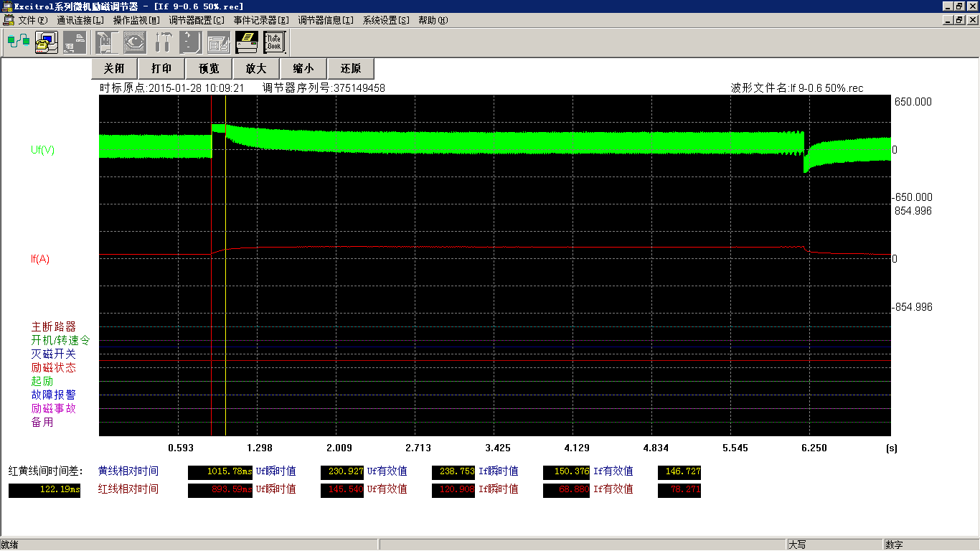980x551 pixels.
Task: Click the 励磁事故 signal label
Action: [x=53, y=408]
